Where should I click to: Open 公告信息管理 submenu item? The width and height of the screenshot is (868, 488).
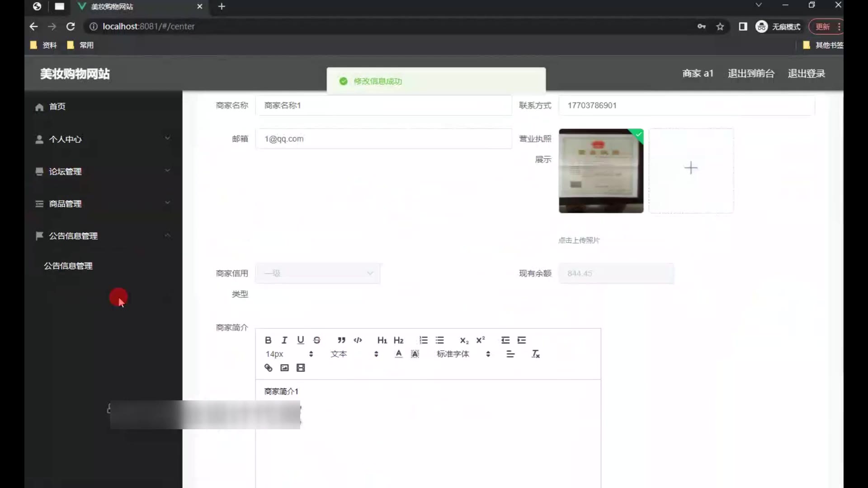click(68, 266)
